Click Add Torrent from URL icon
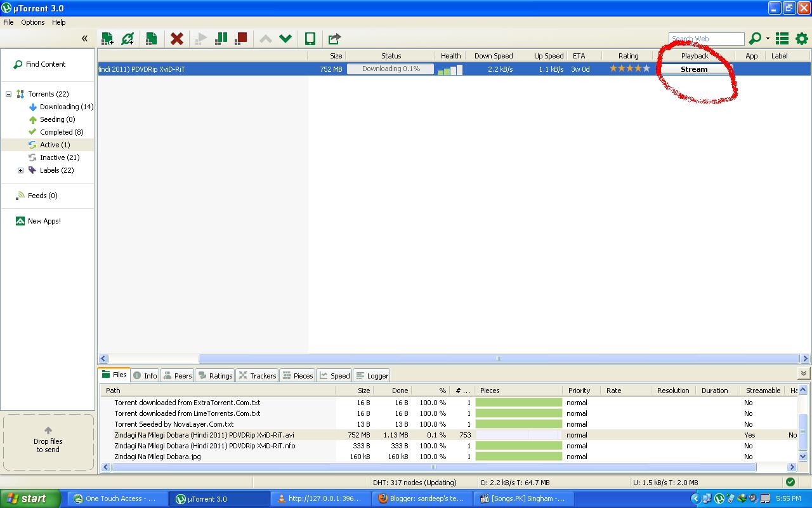 [128, 39]
